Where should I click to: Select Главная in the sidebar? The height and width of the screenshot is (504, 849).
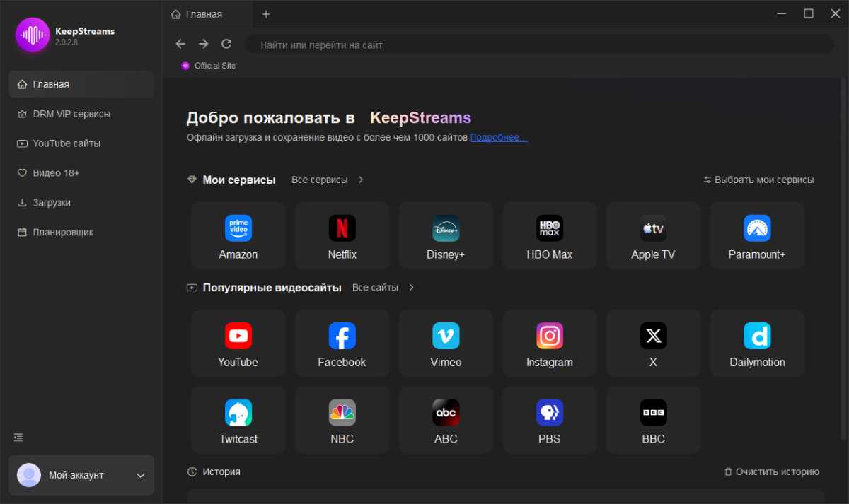point(81,84)
